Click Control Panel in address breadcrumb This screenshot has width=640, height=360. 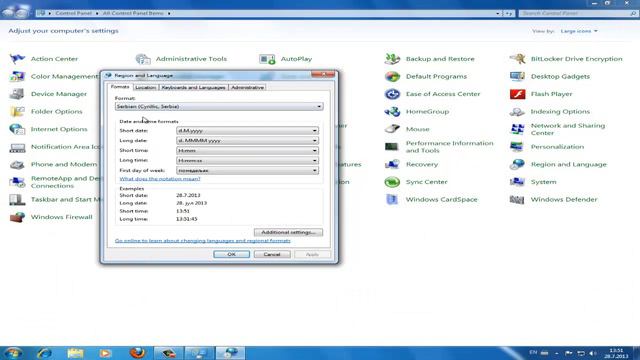74,13
